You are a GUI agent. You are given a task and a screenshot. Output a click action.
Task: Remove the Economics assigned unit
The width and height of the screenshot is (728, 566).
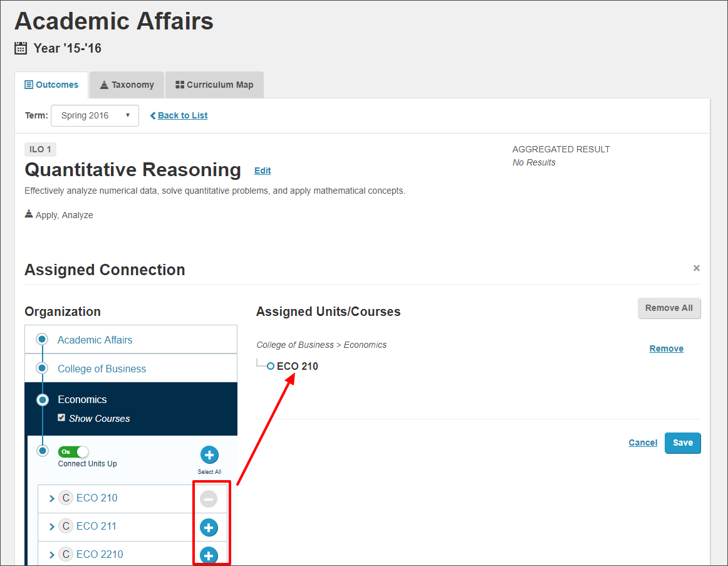tap(666, 349)
